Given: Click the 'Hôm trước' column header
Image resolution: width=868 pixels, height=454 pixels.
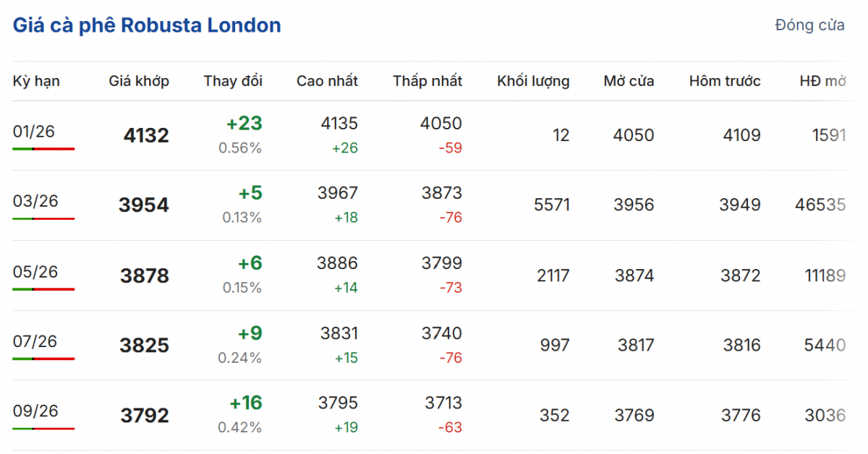Looking at the screenshot, I should click(725, 81).
